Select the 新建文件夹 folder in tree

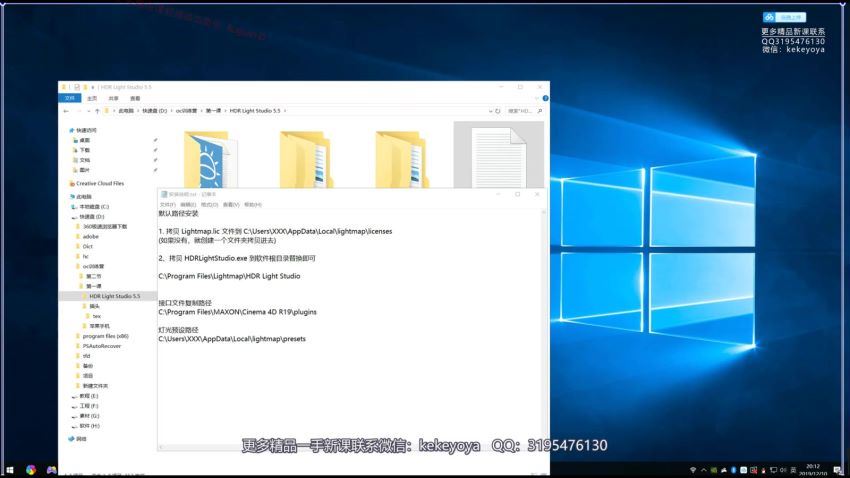click(x=95, y=386)
